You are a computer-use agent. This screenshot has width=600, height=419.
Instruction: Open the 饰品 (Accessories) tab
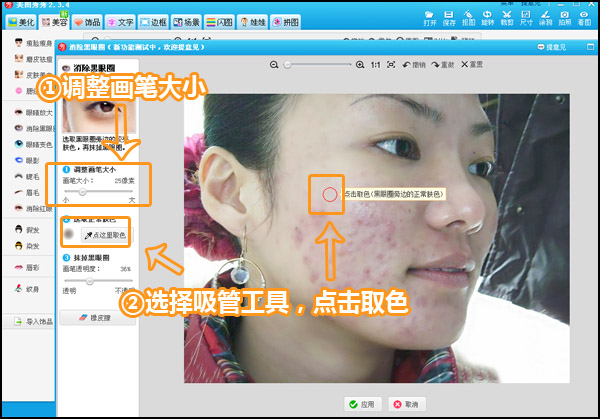point(87,22)
